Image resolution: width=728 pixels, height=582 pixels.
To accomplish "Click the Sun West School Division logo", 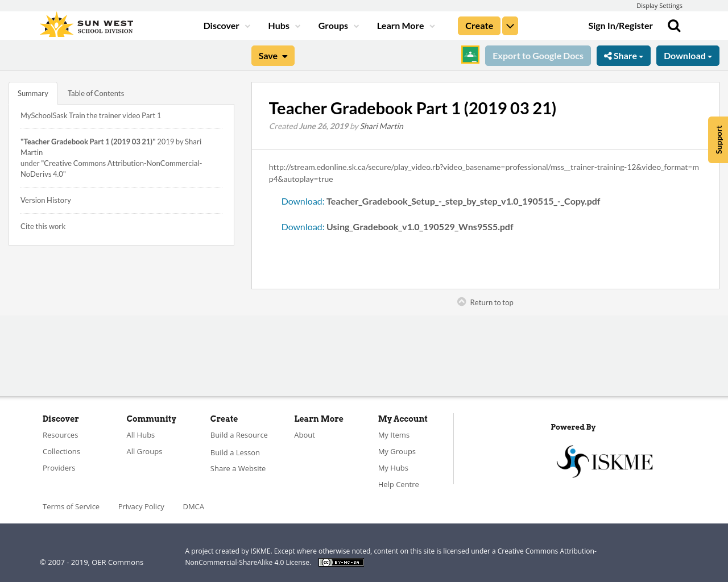I will click(85, 23).
